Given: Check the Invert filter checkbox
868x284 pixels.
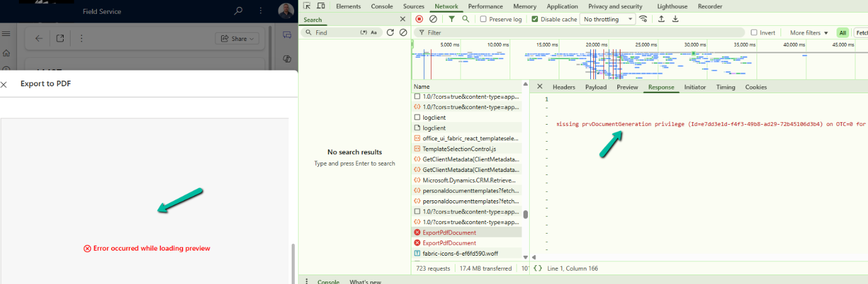Looking at the screenshot, I should (x=754, y=33).
